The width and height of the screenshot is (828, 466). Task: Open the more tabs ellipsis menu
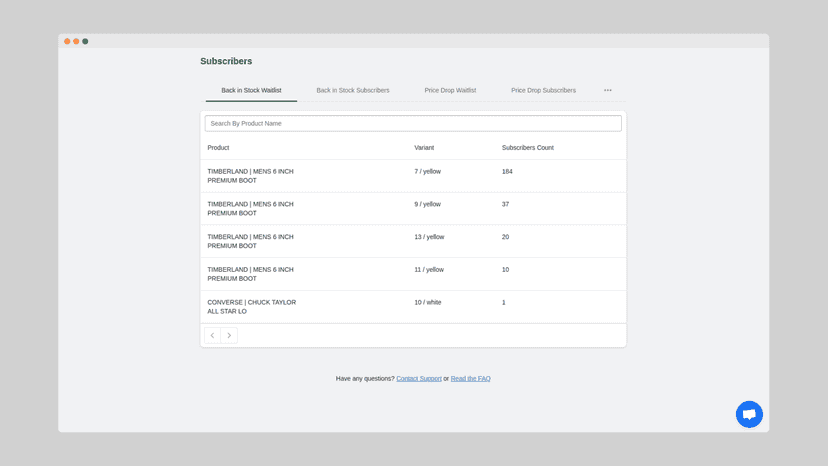pos(608,90)
